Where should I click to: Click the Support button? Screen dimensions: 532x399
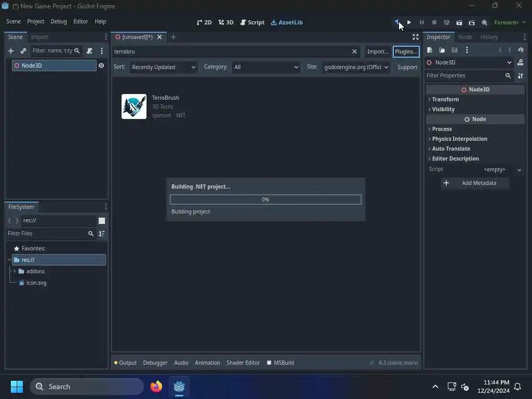[407, 67]
